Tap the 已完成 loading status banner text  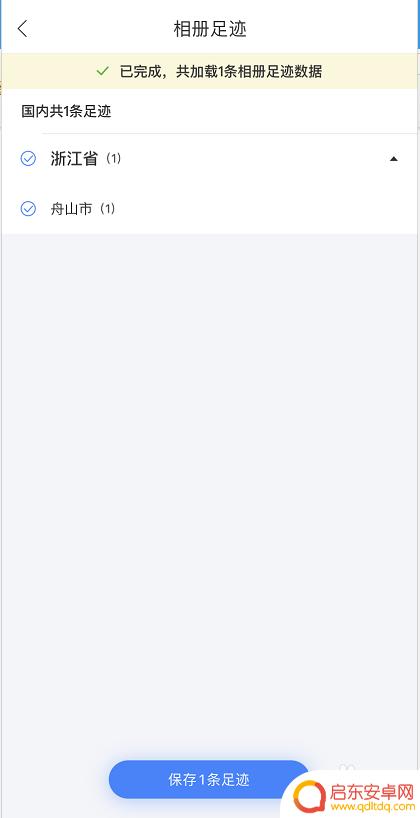[x=221, y=71]
